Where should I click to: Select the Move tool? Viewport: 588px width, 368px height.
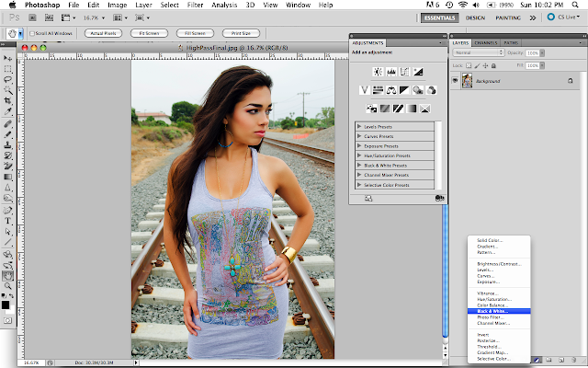[x=8, y=59]
